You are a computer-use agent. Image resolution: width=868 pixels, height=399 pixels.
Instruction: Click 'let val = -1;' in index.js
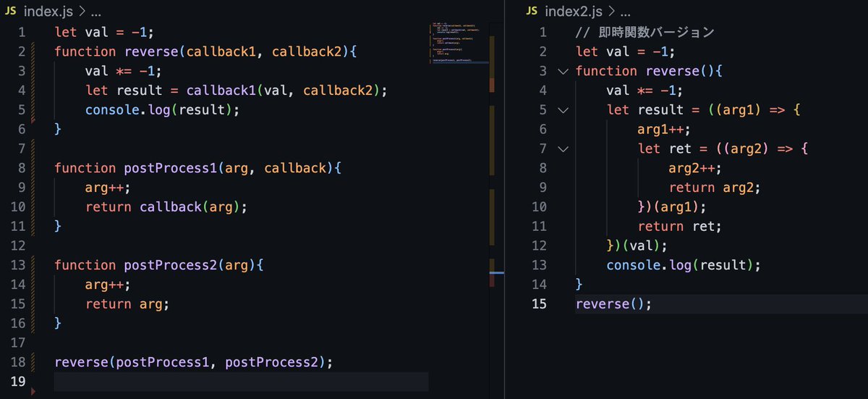105,32
